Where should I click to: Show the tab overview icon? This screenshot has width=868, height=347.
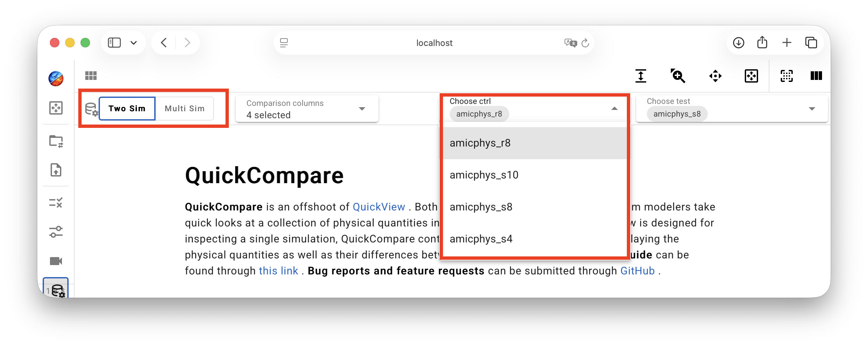tap(811, 43)
